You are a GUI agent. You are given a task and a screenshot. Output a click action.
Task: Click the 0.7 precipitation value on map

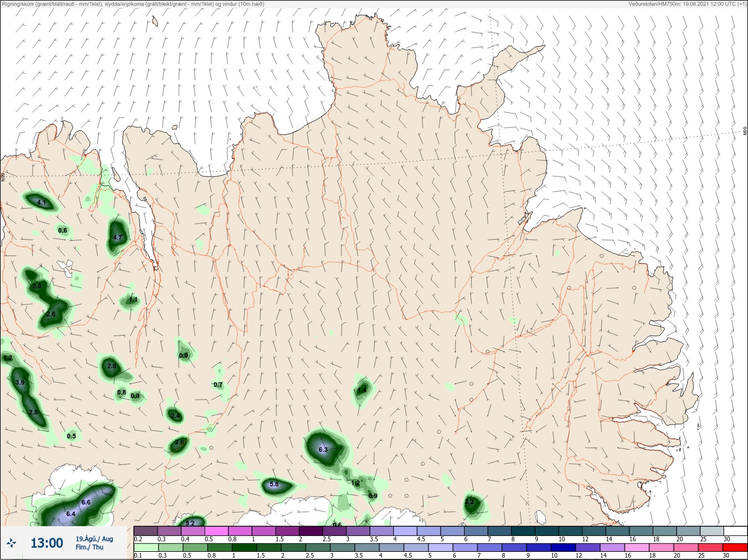pos(218,385)
